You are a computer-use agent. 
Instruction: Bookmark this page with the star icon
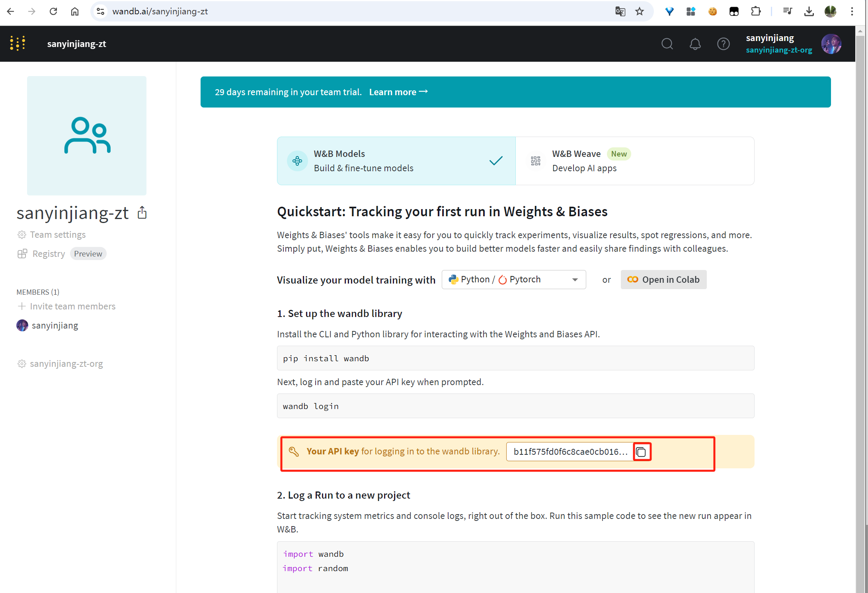coord(640,12)
